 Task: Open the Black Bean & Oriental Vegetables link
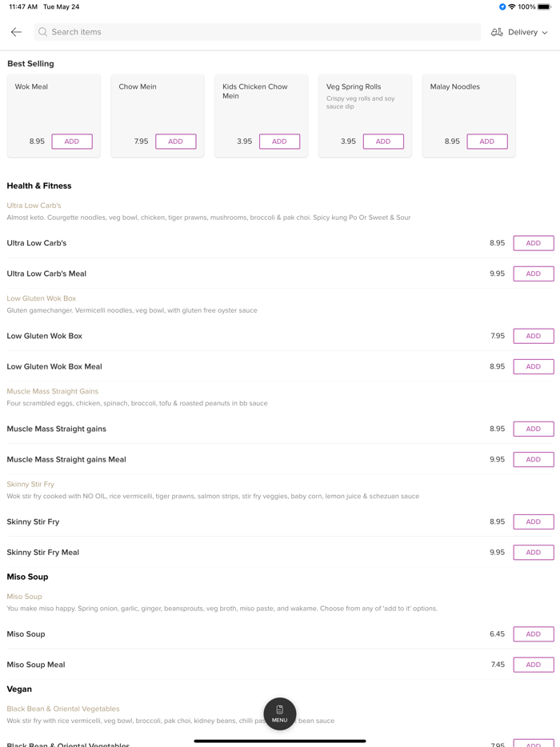coord(63,709)
